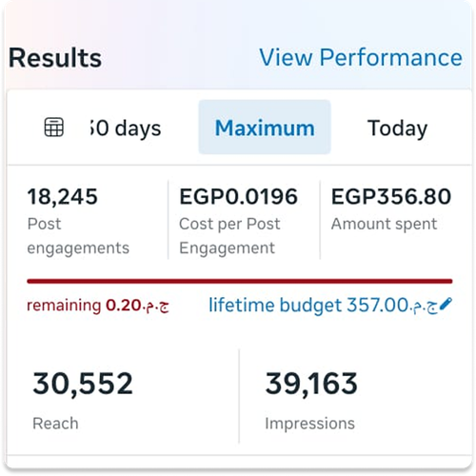This screenshot has width=476, height=476.
Task: Select the Today tab
Action: [397, 129]
